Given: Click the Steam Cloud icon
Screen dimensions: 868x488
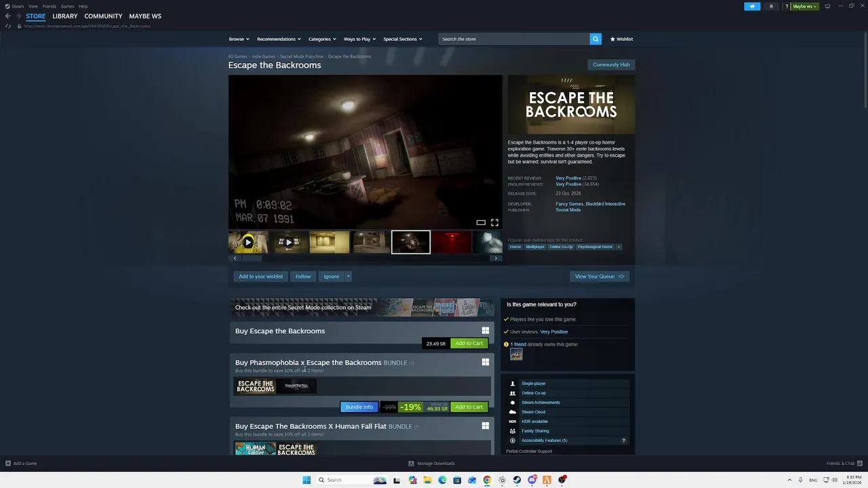Looking at the screenshot, I should (513, 412).
